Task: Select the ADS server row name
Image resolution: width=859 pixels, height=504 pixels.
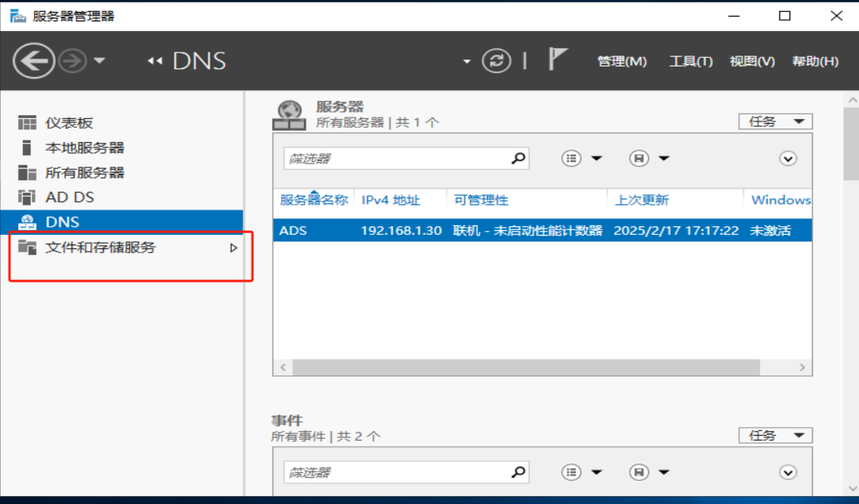Action: coord(293,231)
